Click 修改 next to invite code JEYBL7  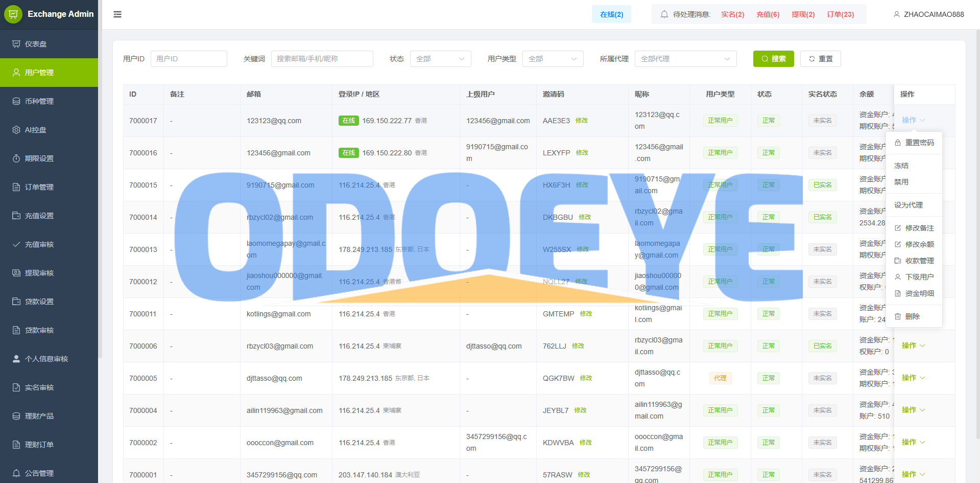click(580, 410)
